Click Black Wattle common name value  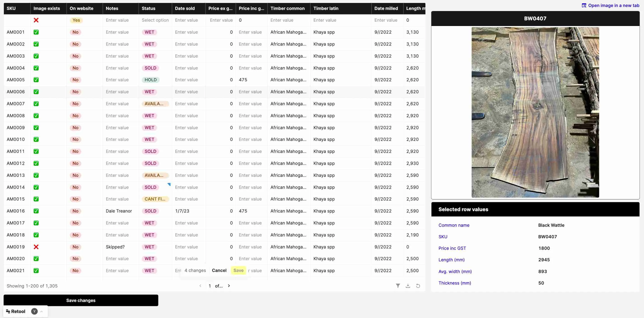(551, 225)
